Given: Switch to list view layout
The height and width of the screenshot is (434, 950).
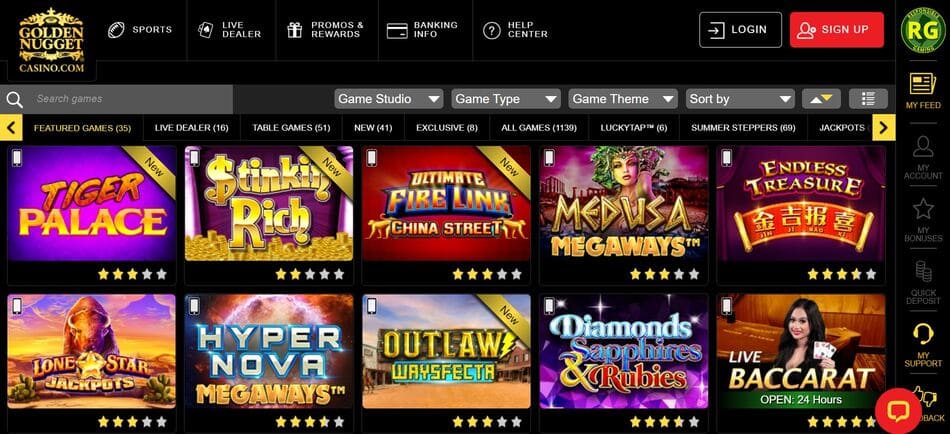Looking at the screenshot, I should 868,99.
